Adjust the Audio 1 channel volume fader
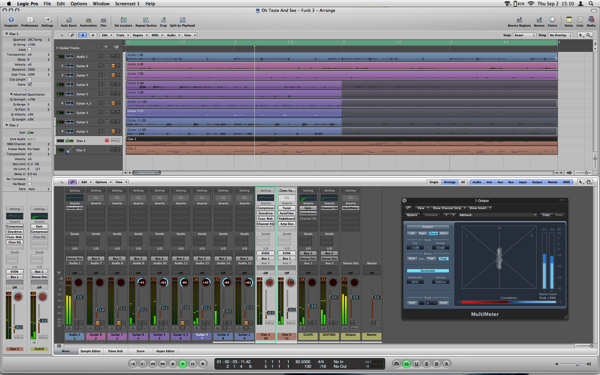600x375 pixels. pyautogui.click(x=79, y=297)
